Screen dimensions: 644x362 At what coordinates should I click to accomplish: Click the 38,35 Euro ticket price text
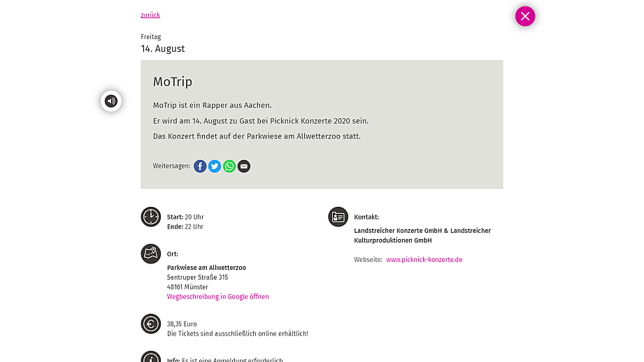click(x=182, y=324)
